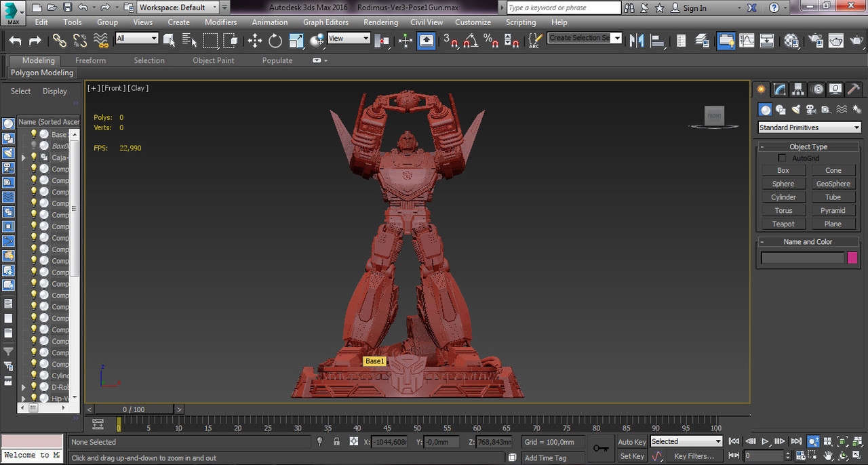Screen dimensions: 868x465
Task: Switch to the Object Paint ribbon tab
Action: 214,60
